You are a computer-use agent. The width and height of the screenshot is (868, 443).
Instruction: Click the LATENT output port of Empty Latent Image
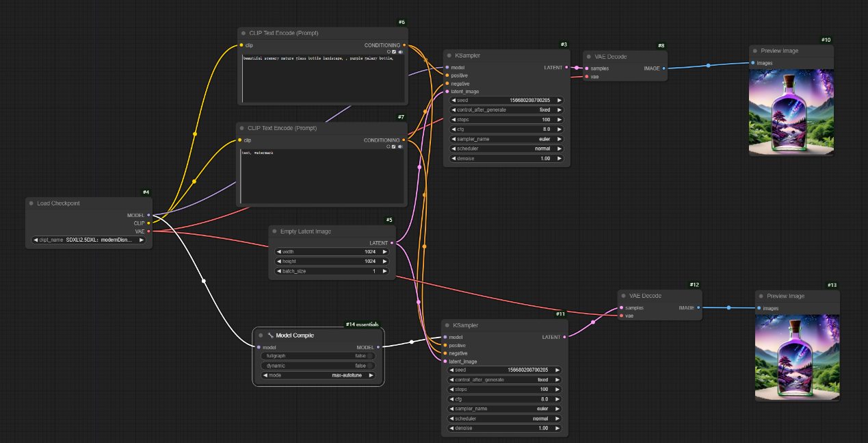pyautogui.click(x=392, y=243)
